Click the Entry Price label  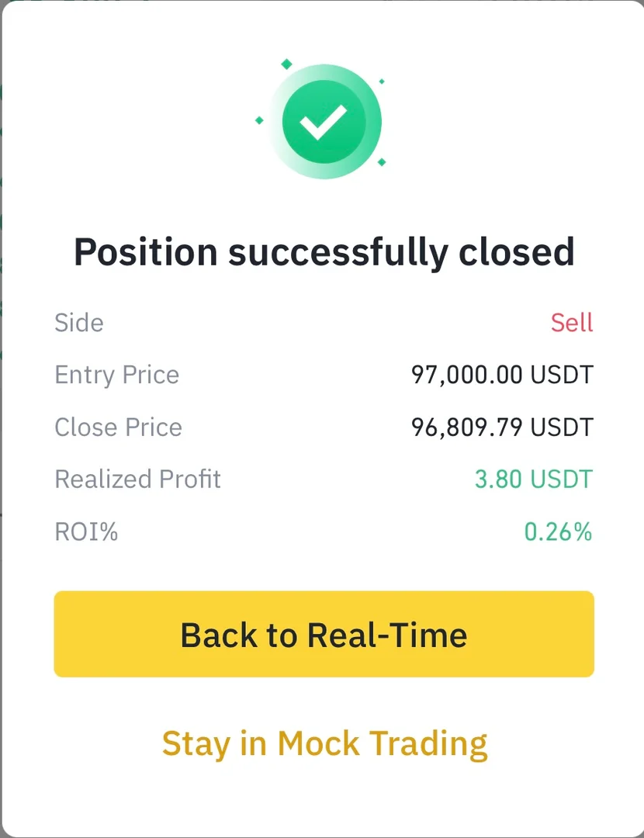click(116, 375)
